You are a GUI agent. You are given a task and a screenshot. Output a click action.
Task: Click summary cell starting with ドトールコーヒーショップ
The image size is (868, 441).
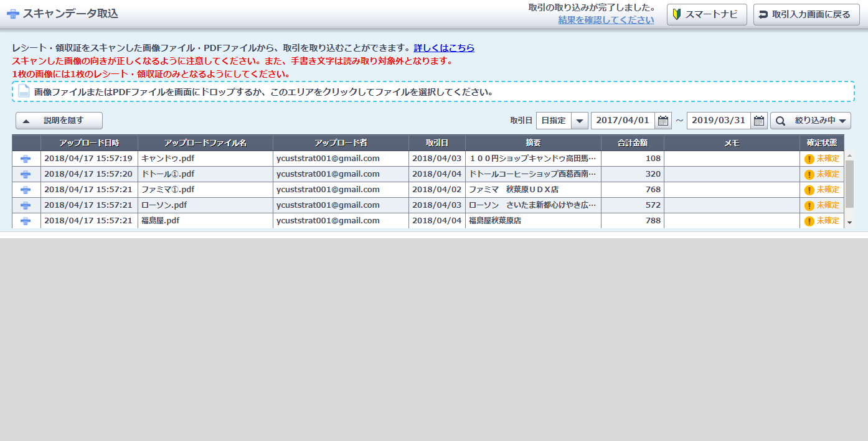point(533,174)
